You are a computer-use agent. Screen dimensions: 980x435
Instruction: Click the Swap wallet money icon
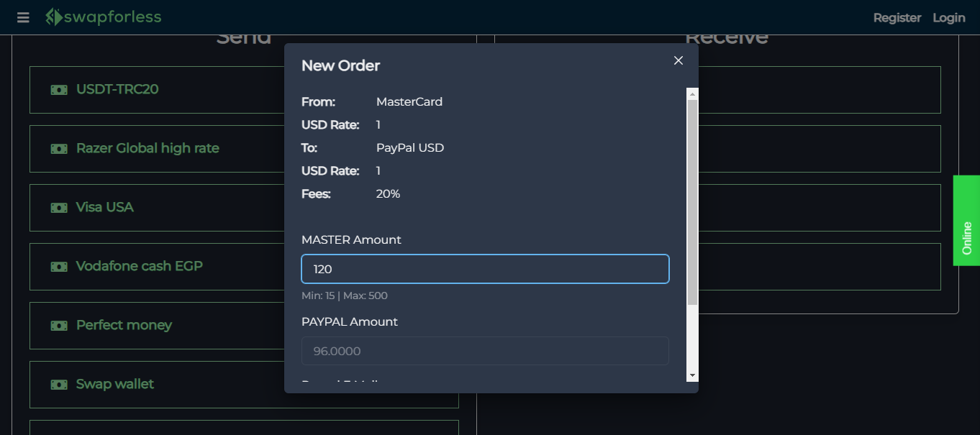click(x=59, y=385)
